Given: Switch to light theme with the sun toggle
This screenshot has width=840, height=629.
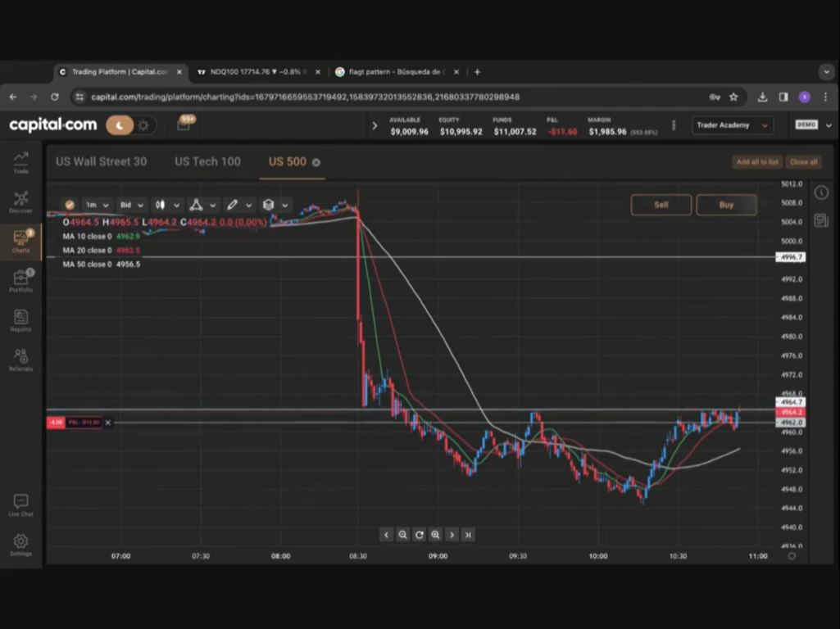Looking at the screenshot, I should 143,125.
